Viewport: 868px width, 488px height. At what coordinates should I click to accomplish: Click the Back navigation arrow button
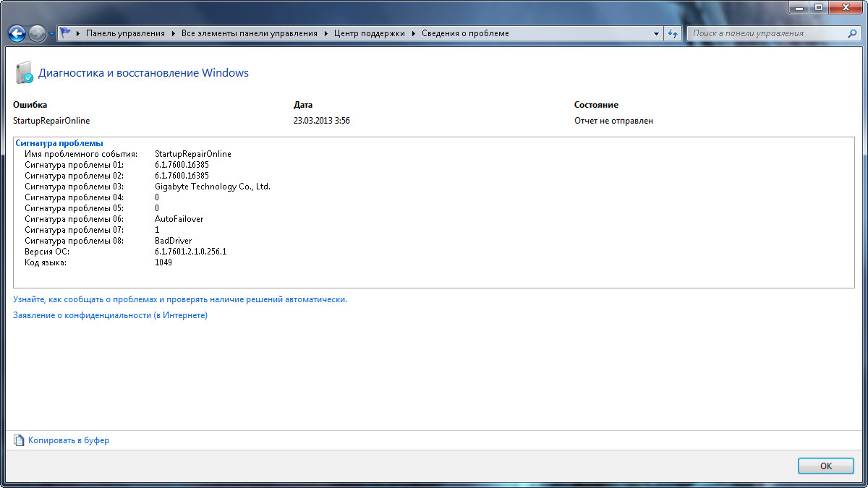click(17, 33)
